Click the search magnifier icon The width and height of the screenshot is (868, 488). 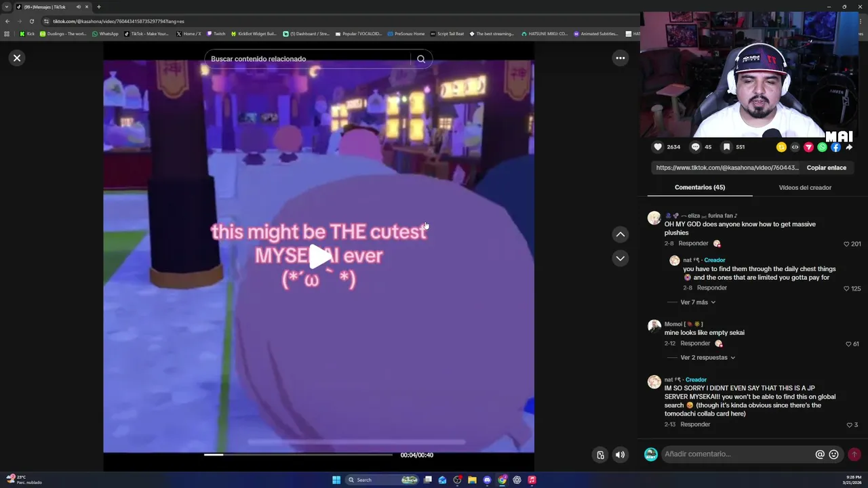coord(421,59)
